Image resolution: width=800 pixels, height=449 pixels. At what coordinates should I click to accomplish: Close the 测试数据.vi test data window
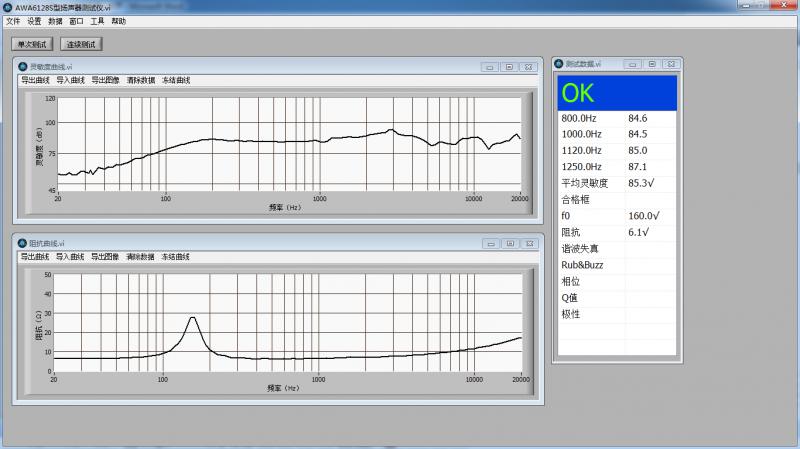tap(670, 63)
